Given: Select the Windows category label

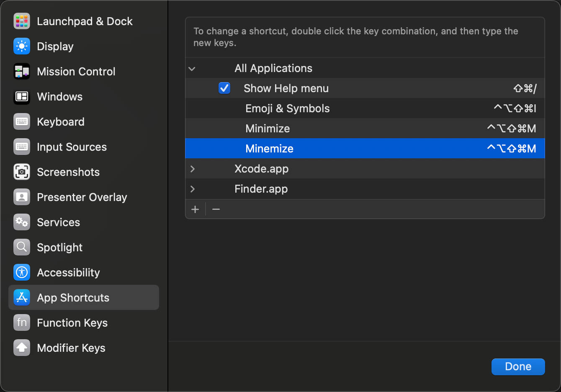Looking at the screenshot, I should point(60,97).
